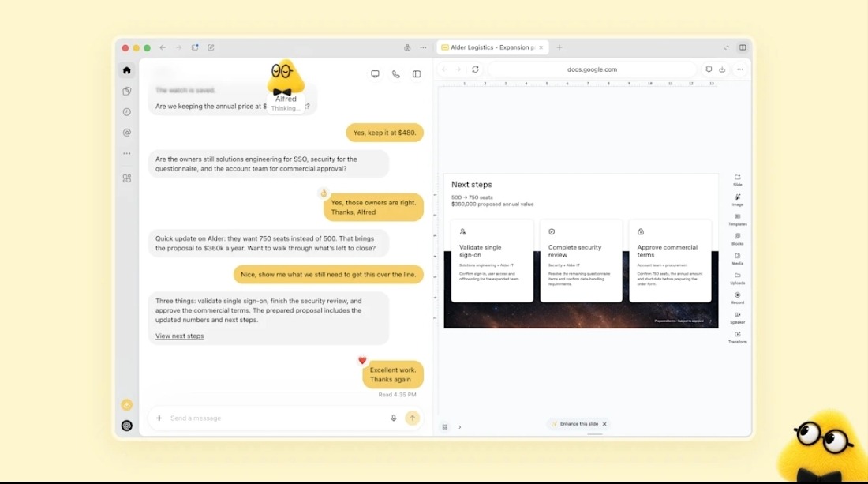Viewport: 868px width, 484px height.
Task: Open the browser toolbar three-dot menu
Action: click(x=740, y=69)
